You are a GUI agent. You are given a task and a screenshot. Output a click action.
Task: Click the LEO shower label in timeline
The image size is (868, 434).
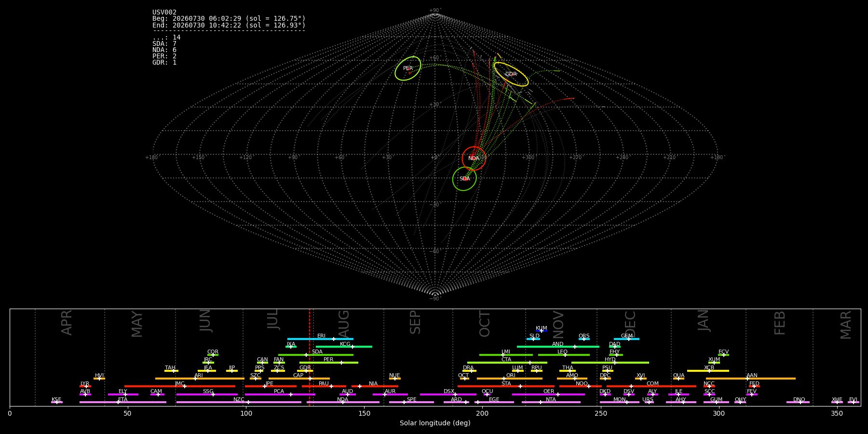coord(563,352)
